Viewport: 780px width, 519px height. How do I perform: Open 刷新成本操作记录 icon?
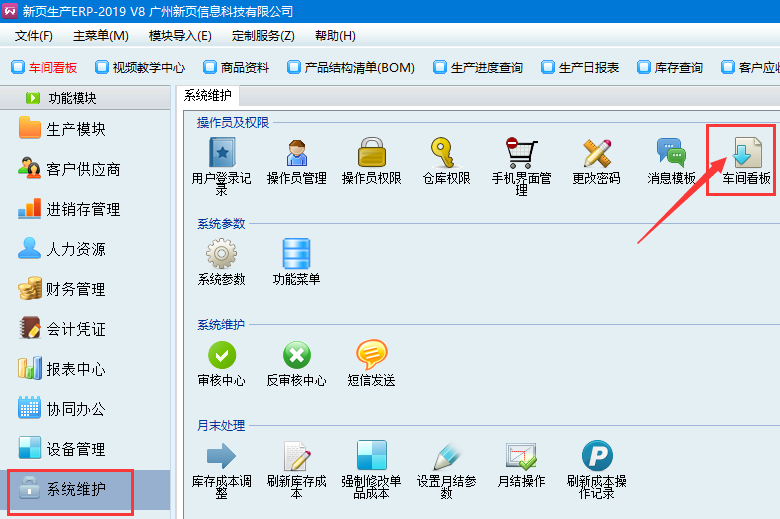pyautogui.click(x=597, y=456)
